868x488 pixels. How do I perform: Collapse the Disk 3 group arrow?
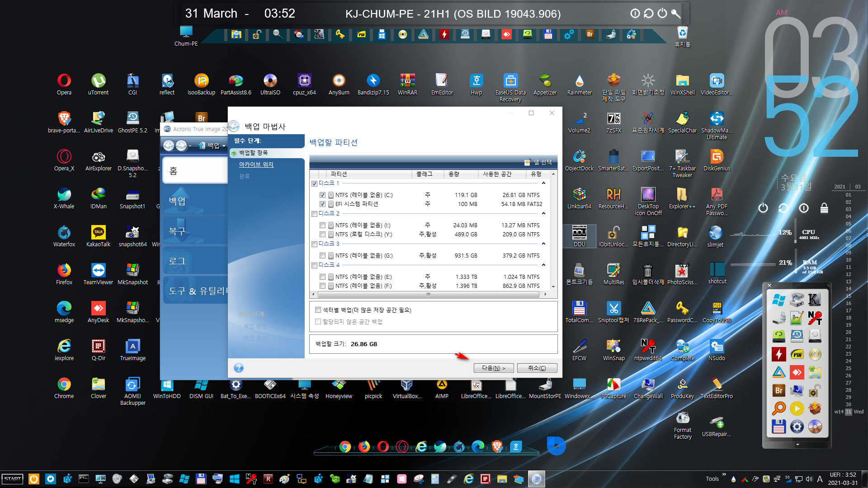[x=543, y=244]
